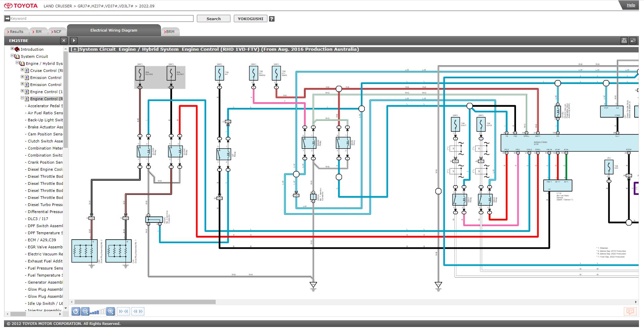Open the Help link
Viewport: 644px width, 330px height.
[631, 5]
